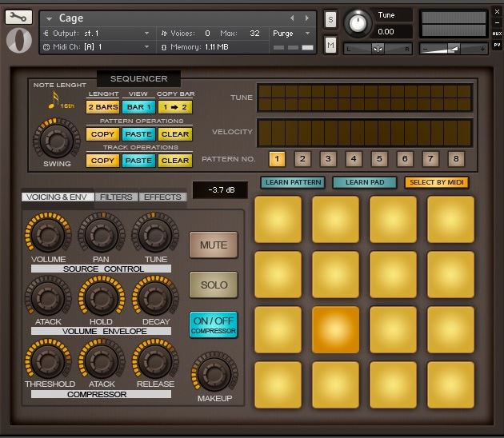Click CLEAR under Pattern Operations
The height and width of the screenshot is (438, 504).
point(175,134)
